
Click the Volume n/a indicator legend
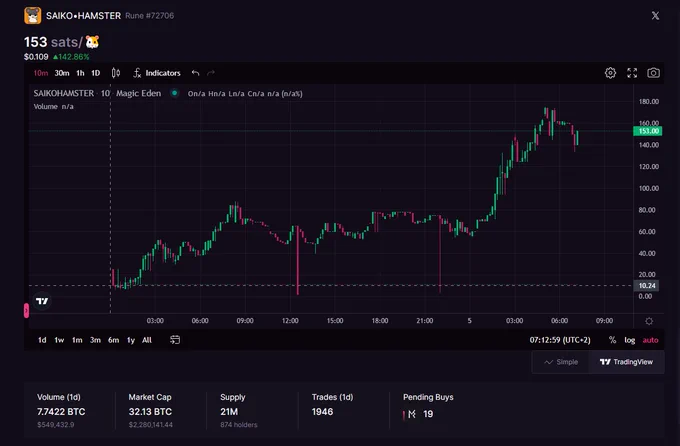[54, 107]
